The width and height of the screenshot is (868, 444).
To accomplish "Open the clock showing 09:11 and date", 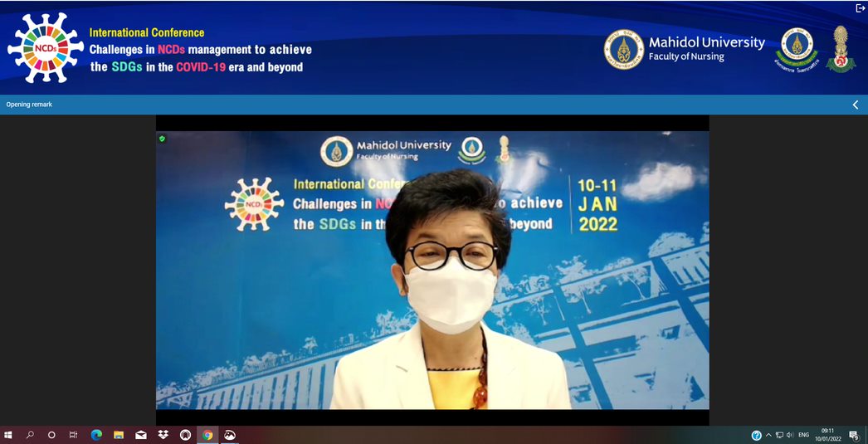I will point(827,435).
